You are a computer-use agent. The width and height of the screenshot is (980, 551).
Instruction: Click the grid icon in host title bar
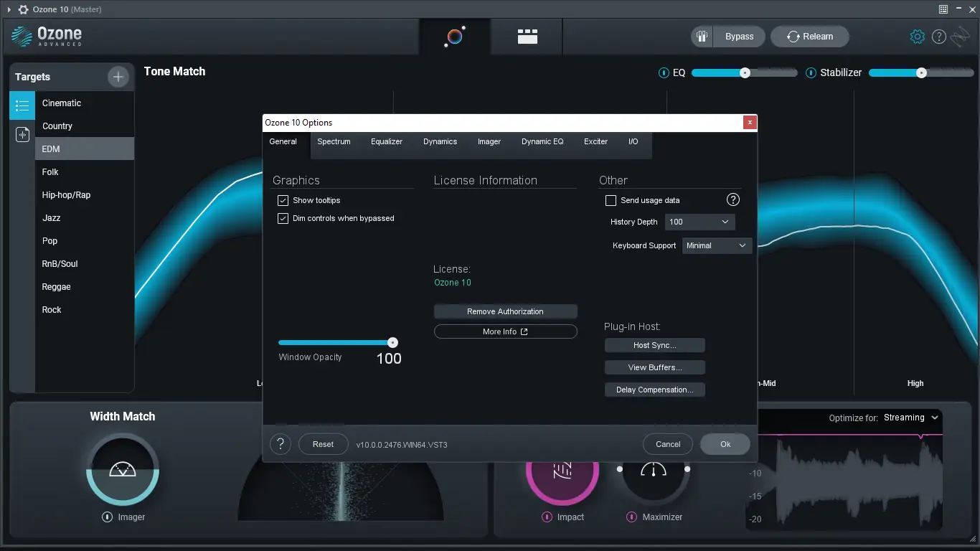click(x=943, y=9)
